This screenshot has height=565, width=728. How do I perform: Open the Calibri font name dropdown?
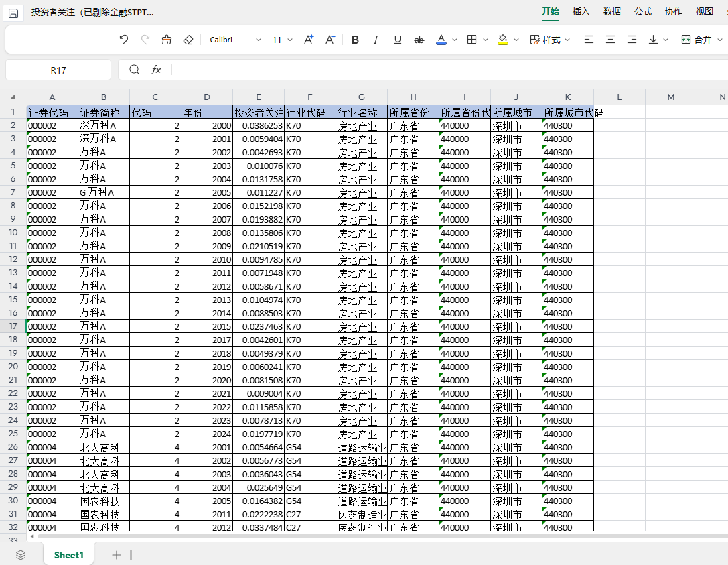[235, 40]
